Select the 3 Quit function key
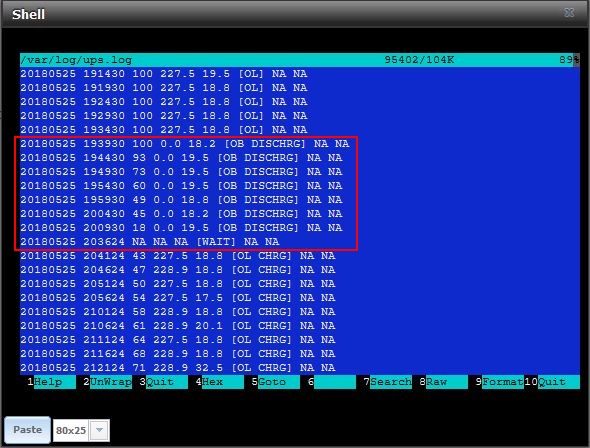The height and width of the screenshot is (448, 590). point(163,382)
